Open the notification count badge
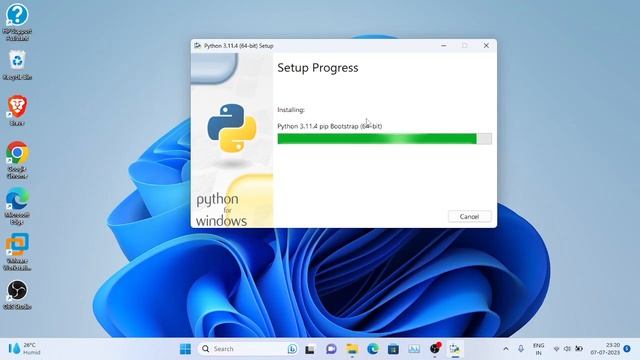Screen dimensions: 640x360 pos(627,349)
